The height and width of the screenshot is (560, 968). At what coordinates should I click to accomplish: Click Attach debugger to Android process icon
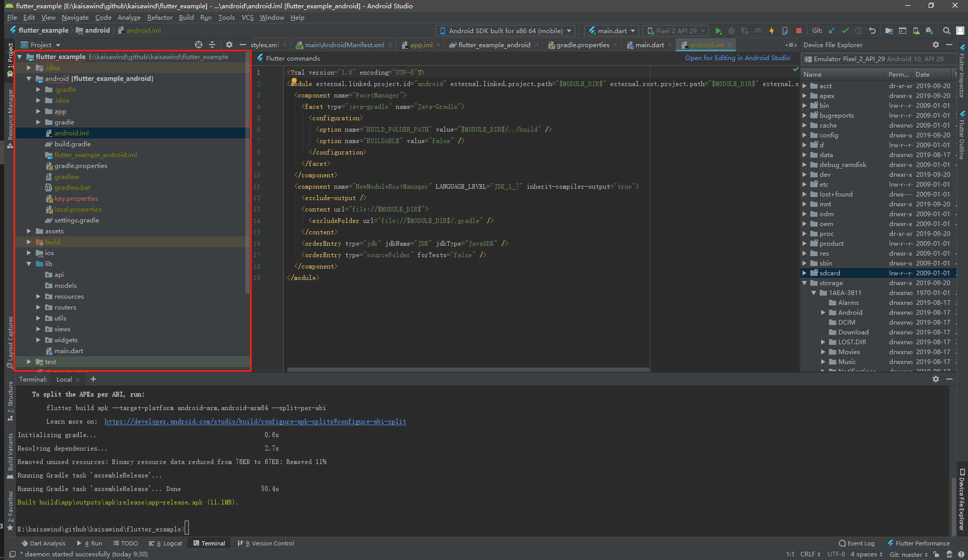[785, 31]
